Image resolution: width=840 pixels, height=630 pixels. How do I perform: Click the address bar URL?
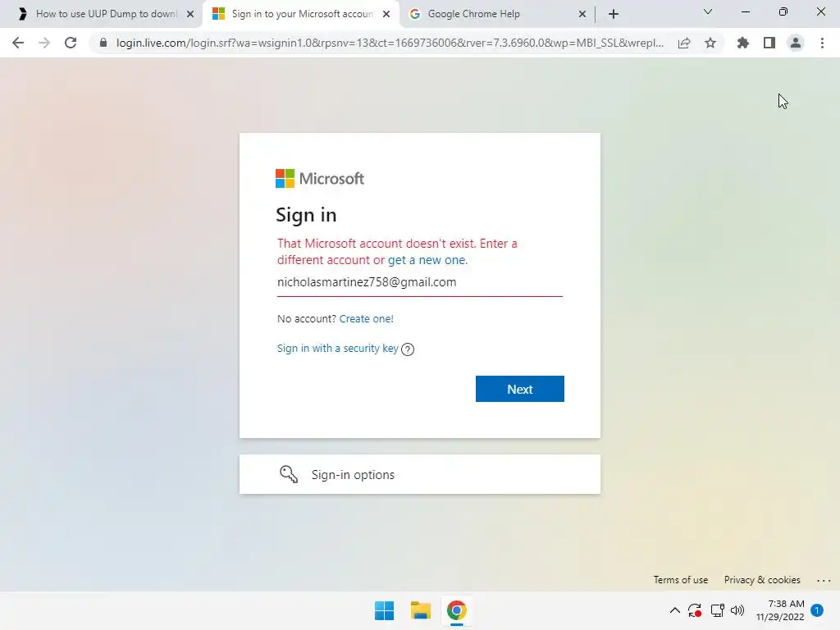390,43
